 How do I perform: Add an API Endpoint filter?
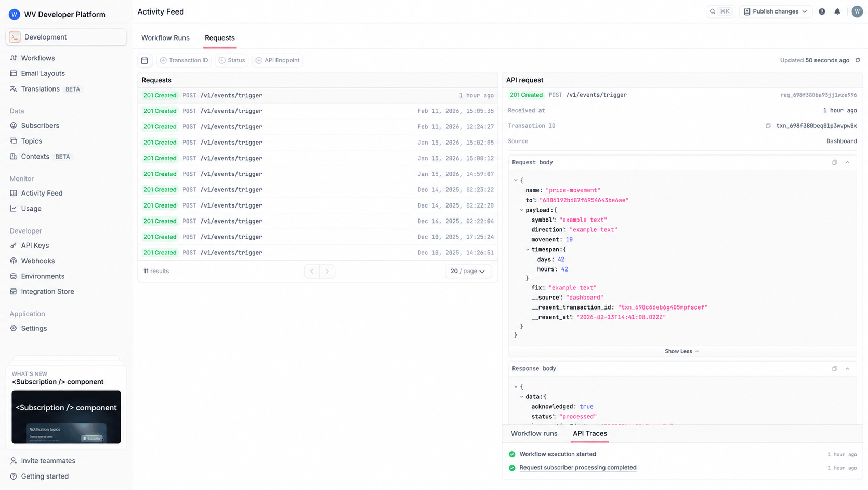pos(278,60)
